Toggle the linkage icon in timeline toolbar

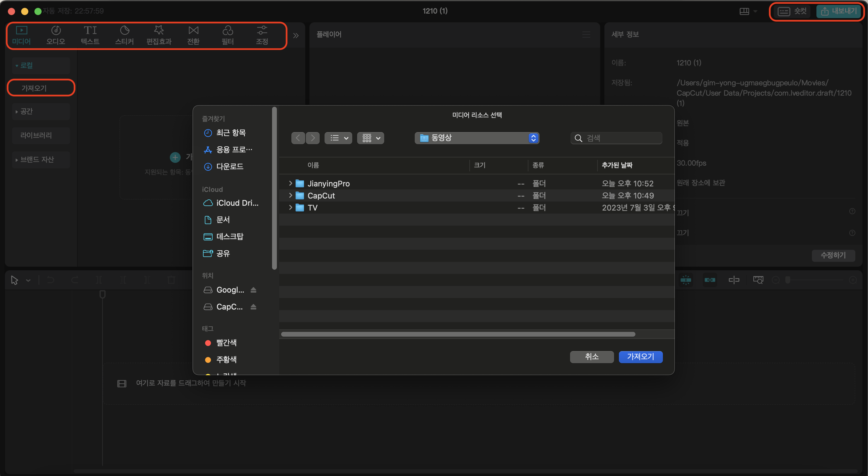click(710, 280)
